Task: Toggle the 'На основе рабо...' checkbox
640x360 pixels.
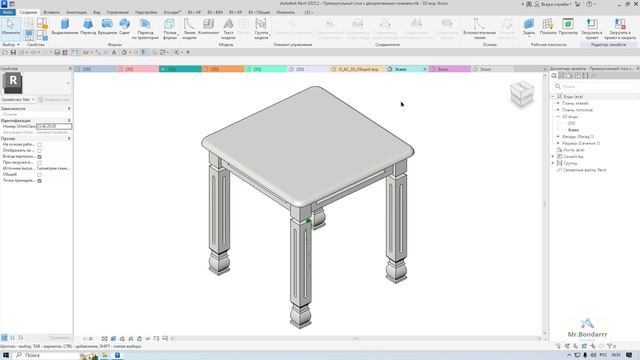Action: (x=40, y=144)
